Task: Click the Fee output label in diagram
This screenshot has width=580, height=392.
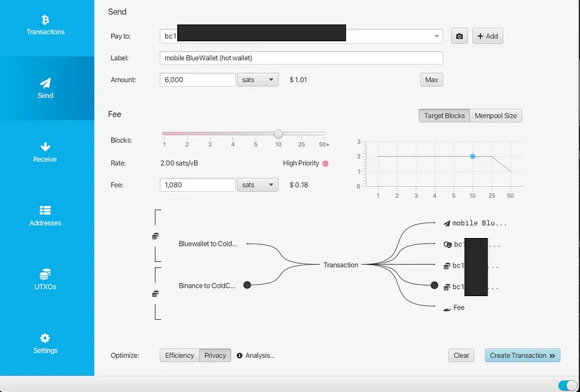Action: pyautogui.click(x=459, y=308)
